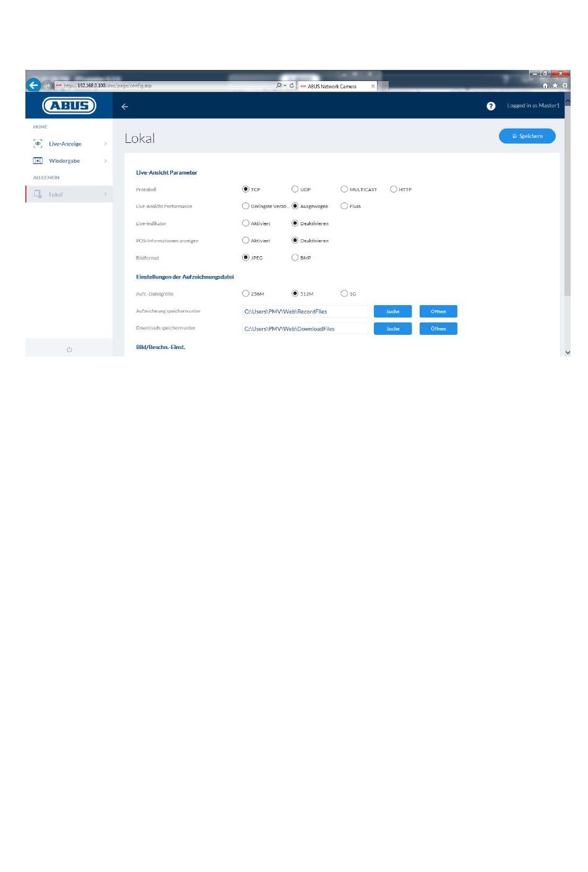Close the ABUS Network Camera browser tab
588x872 pixels.
(373, 87)
